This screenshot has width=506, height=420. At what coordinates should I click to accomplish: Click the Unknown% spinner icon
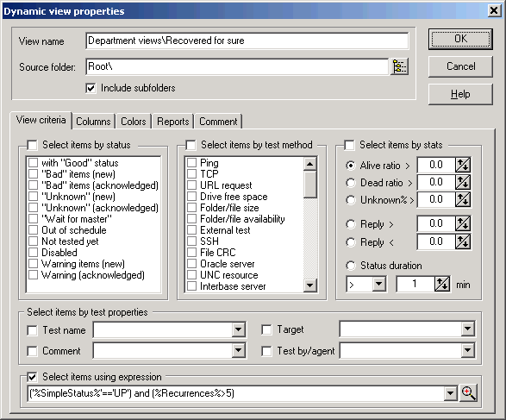pos(463,199)
